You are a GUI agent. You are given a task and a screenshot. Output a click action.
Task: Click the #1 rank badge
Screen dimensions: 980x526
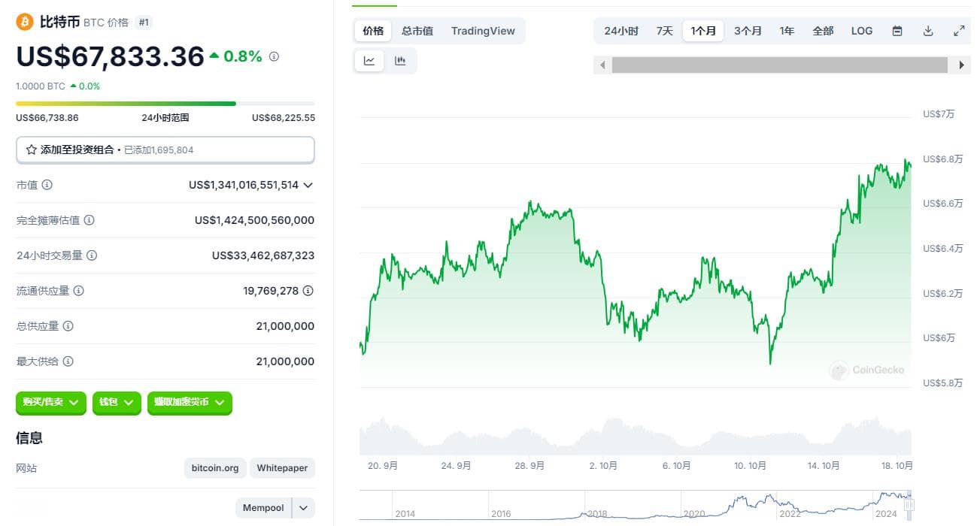click(x=144, y=23)
